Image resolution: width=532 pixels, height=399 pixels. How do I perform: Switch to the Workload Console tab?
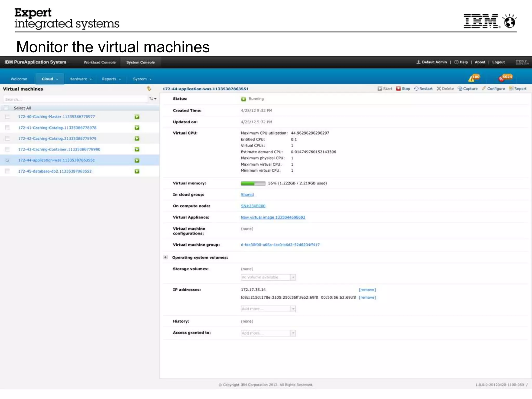pos(99,62)
